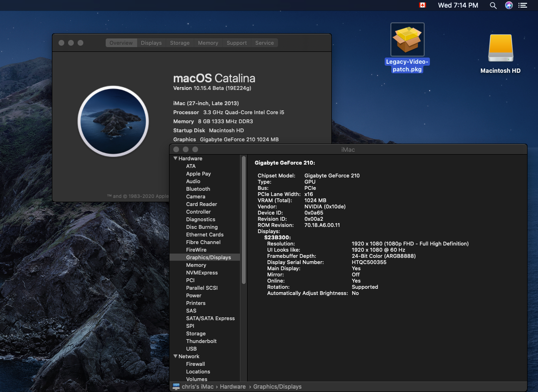Open Notification Center list icon
This screenshot has height=392, width=538.
(523, 5)
